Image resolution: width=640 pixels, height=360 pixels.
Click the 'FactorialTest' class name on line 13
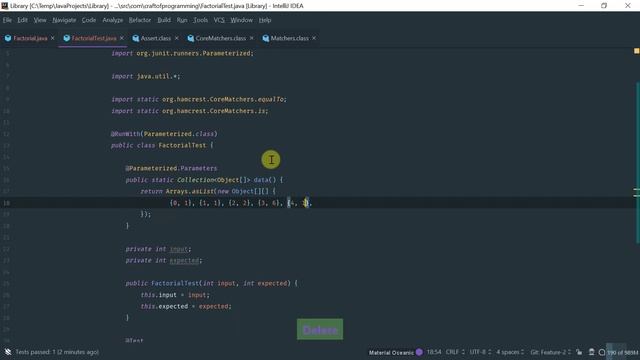[x=182, y=145]
